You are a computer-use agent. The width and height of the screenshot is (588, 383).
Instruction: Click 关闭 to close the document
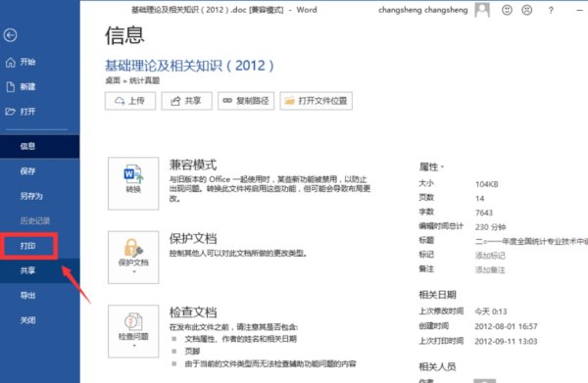click(40, 320)
